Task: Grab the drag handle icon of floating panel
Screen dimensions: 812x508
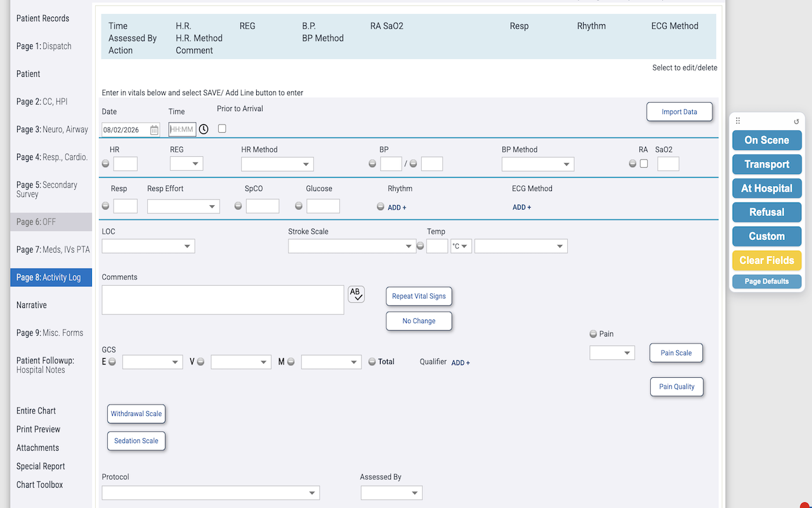Action: [x=738, y=121]
